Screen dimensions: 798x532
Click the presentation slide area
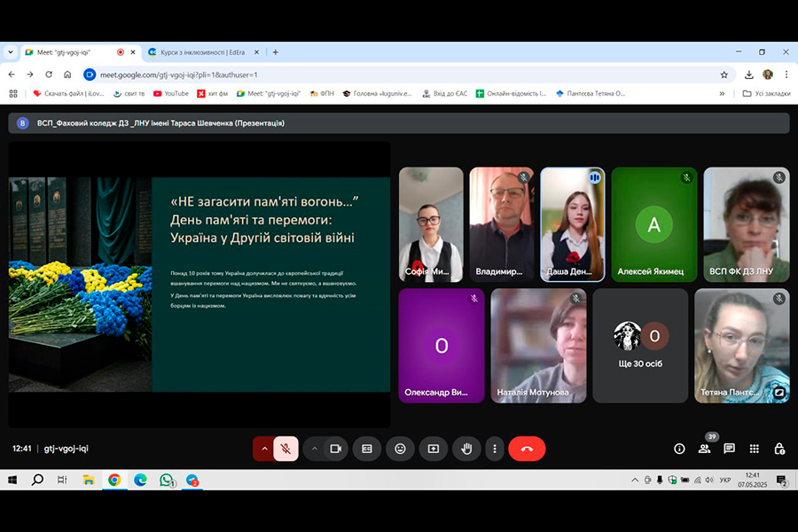pos(199,285)
